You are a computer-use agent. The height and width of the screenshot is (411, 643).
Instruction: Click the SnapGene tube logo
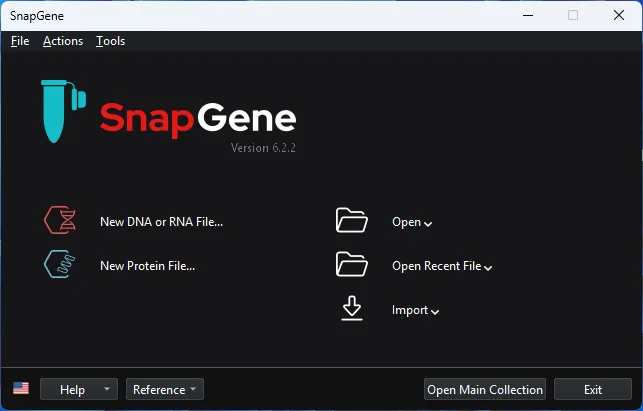64,111
